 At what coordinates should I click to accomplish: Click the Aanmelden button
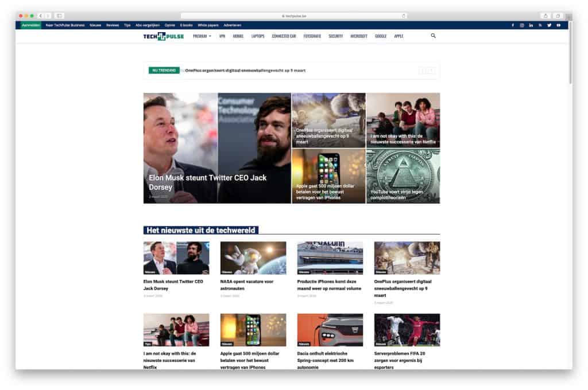pos(31,25)
